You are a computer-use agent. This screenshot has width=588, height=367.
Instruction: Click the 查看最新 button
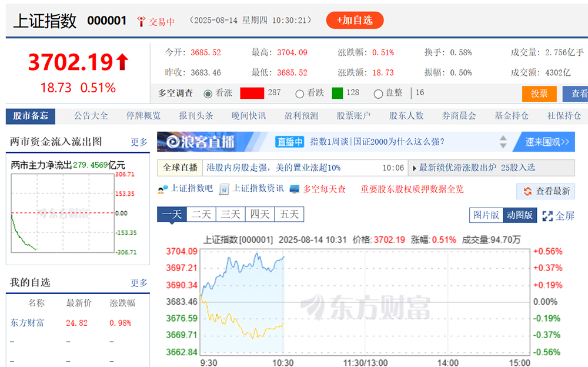pyautogui.click(x=546, y=191)
